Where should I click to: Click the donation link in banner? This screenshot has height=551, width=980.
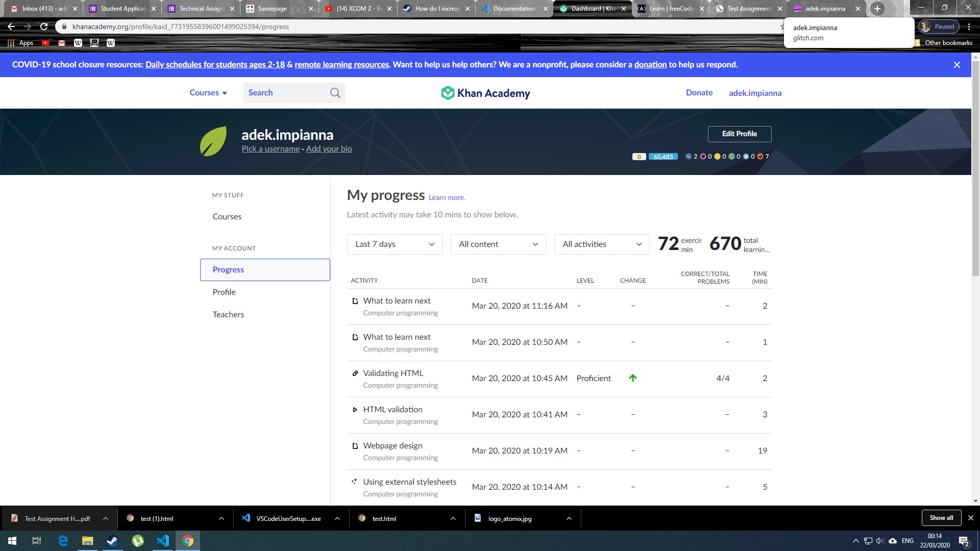(x=650, y=65)
